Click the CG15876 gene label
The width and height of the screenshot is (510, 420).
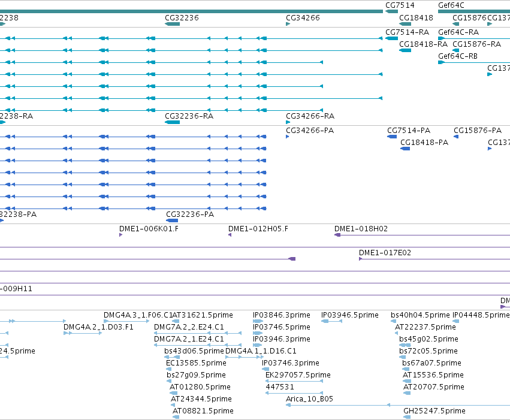click(469, 18)
